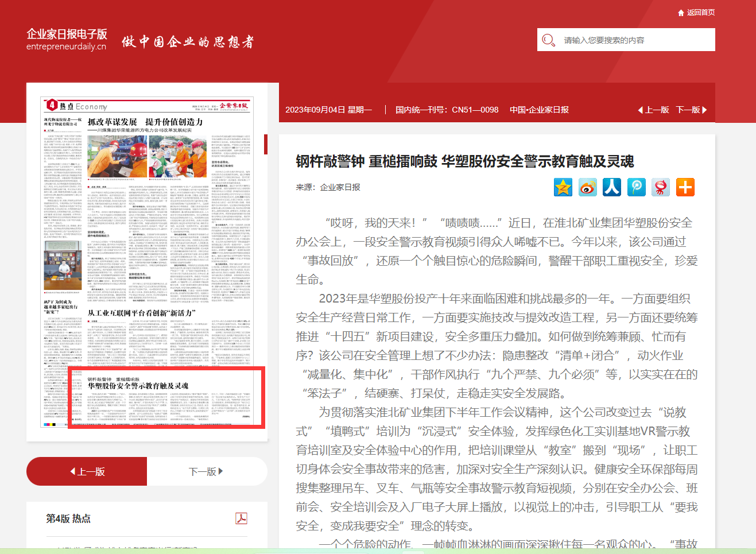Go to next page via top 下一版
Viewport: 756px width, 554px height.
coord(691,110)
